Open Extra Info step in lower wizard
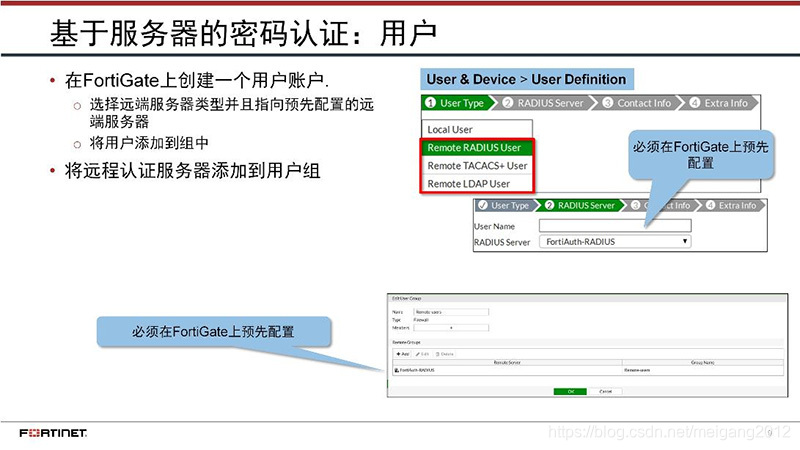 tap(733, 205)
